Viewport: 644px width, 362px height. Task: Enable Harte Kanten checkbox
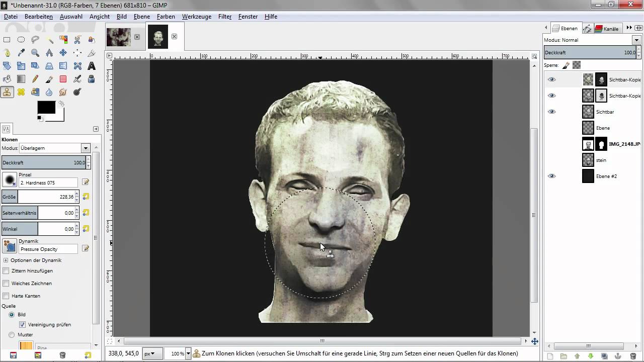pos(6,296)
